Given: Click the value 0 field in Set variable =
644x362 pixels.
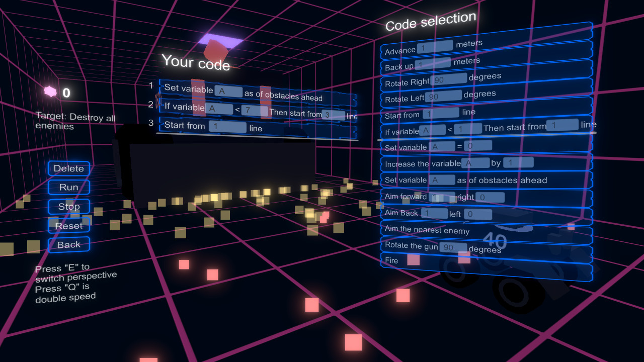Looking at the screenshot, I should [x=478, y=146].
